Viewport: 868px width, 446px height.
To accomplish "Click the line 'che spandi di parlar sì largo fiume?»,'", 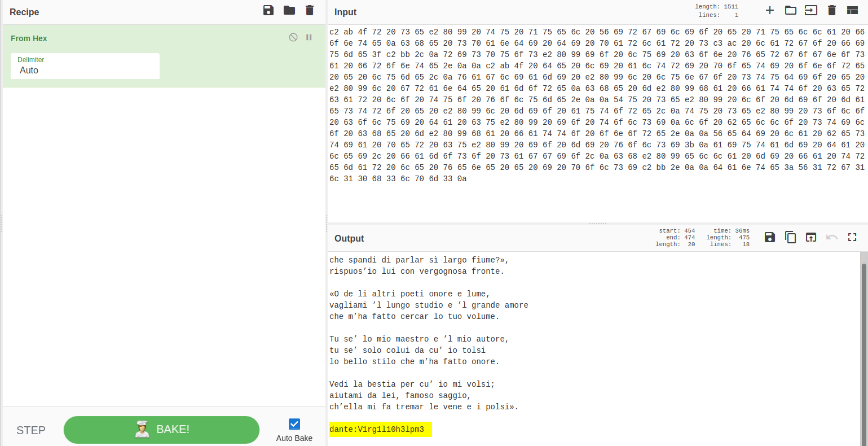I will point(419,260).
